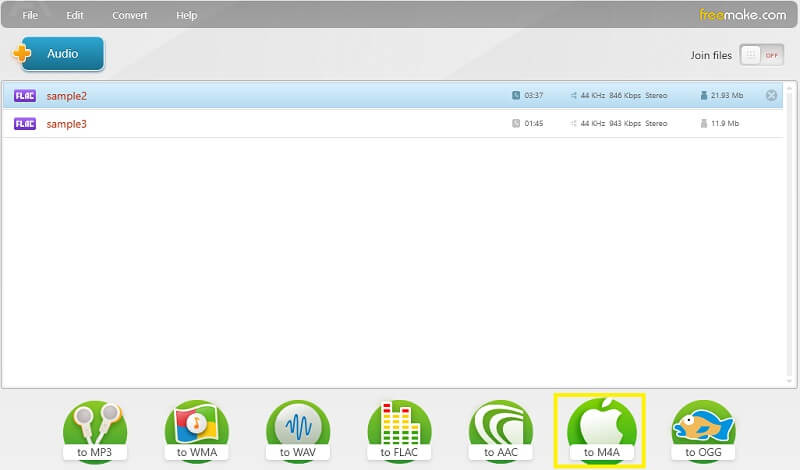Open the File menu
The image size is (800, 470).
[x=30, y=15]
